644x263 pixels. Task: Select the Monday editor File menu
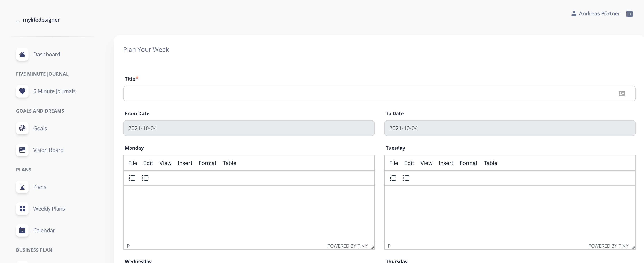(132, 163)
